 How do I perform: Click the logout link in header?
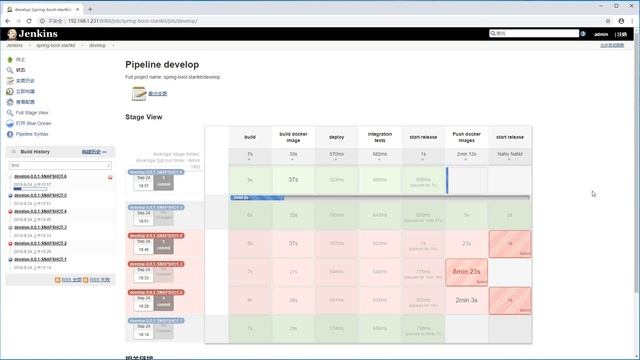pyautogui.click(x=621, y=34)
